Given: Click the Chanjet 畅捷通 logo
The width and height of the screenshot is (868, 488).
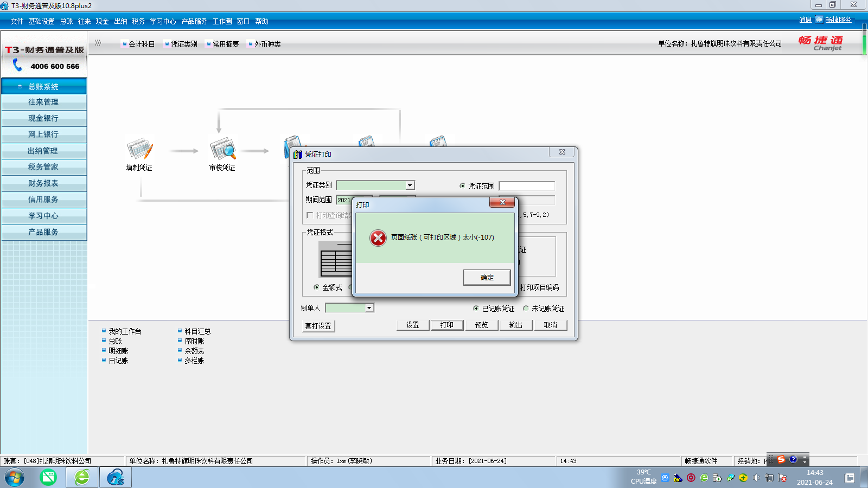Looking at the screenshot, I should [821, 43].
